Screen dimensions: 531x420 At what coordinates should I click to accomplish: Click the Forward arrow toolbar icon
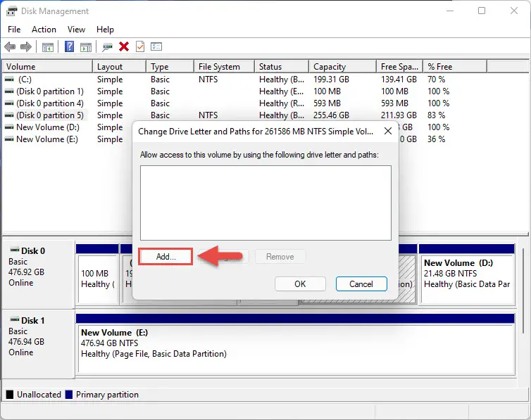(26, 46)
